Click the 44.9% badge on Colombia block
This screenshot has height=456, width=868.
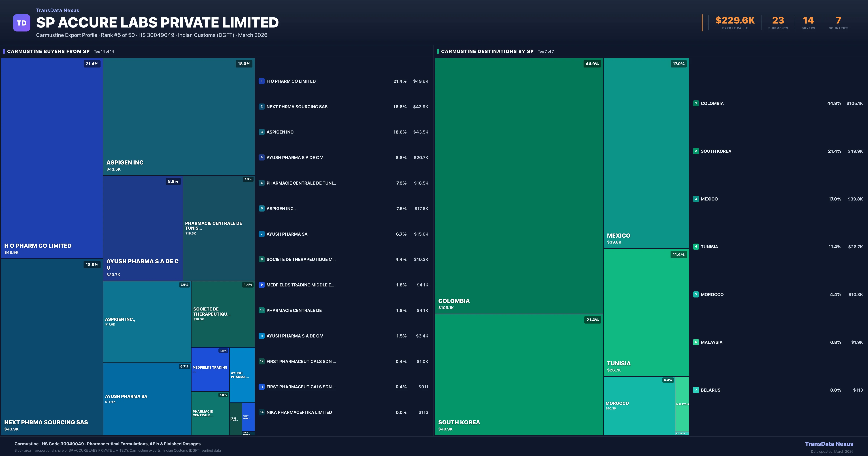pyautogui.click(x=592, y=64)
